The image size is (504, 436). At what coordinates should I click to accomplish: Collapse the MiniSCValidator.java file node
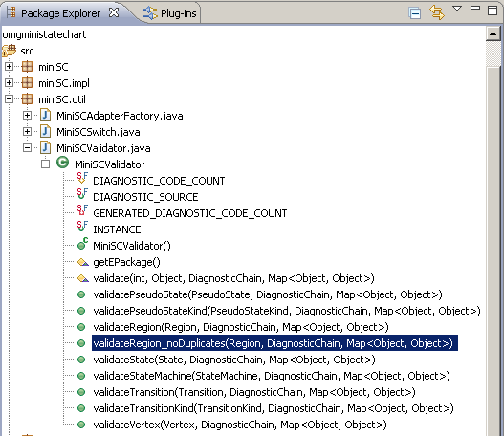(28, 148)
